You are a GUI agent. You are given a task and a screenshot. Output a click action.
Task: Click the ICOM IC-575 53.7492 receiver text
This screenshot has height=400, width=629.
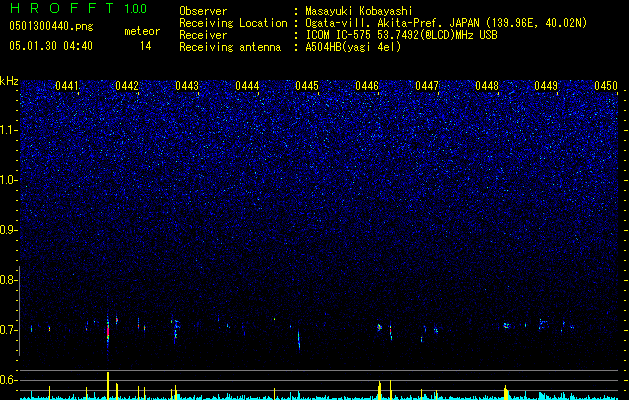(x=401, y=35)
